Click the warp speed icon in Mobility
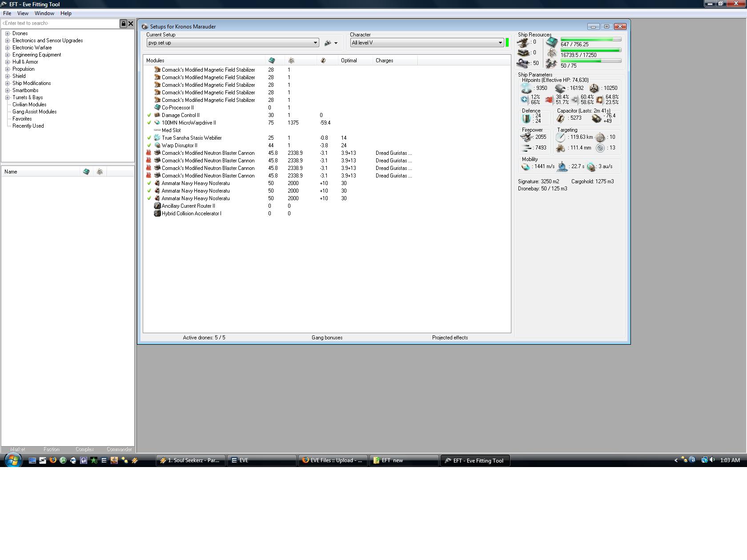Screen dimensions: 747x560 [x=591, y=167]
